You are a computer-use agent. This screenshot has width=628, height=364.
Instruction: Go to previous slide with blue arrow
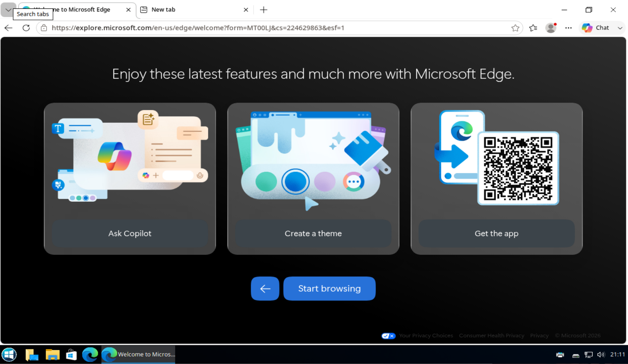[265, 288]
